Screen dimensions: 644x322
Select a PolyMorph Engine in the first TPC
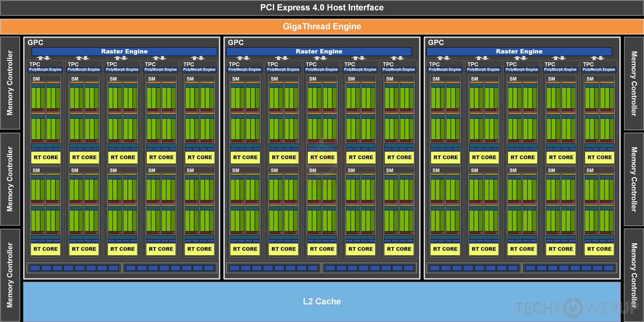pyautogui.click(x=45, y=69)
